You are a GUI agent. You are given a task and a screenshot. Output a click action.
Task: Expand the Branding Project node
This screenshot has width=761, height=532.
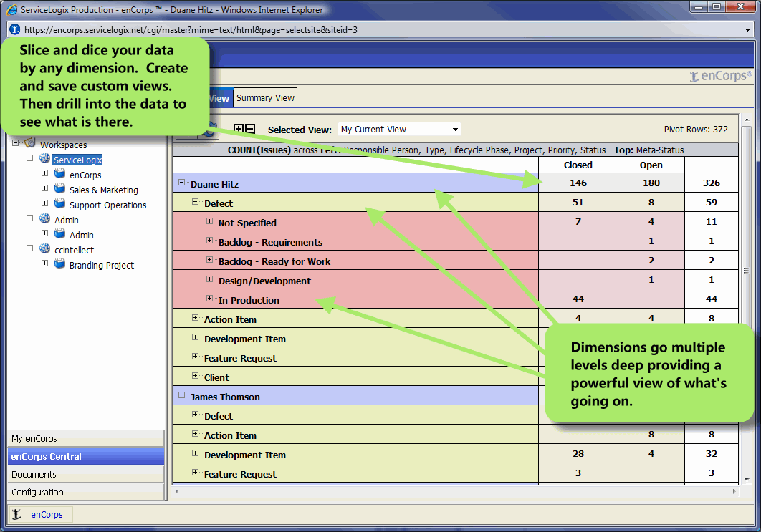[44, 263]
